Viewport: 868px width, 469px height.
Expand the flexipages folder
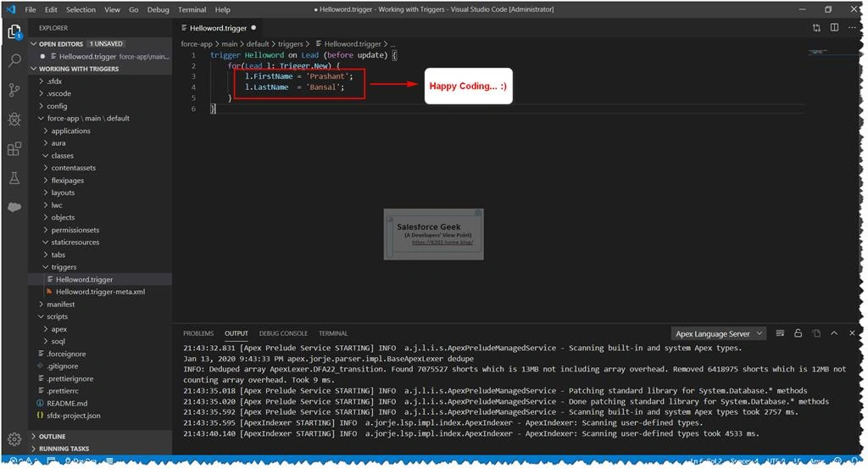pos(100,181)
